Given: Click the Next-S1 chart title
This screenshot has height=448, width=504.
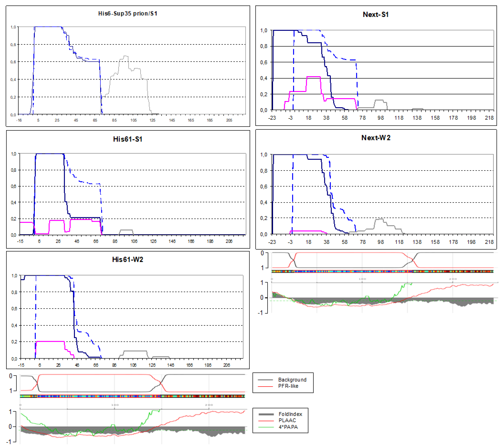Looking at the screenshot, I should point(376,14).
